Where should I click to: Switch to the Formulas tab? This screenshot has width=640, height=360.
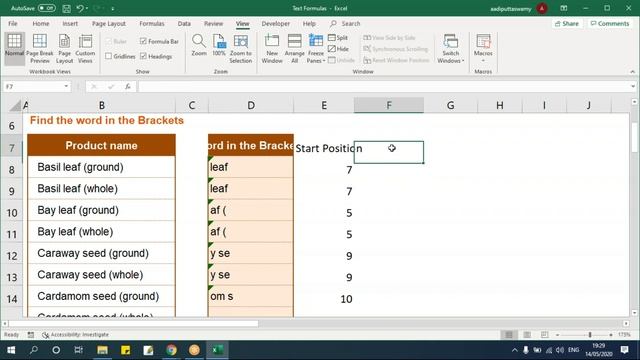(x=152, y=24)
